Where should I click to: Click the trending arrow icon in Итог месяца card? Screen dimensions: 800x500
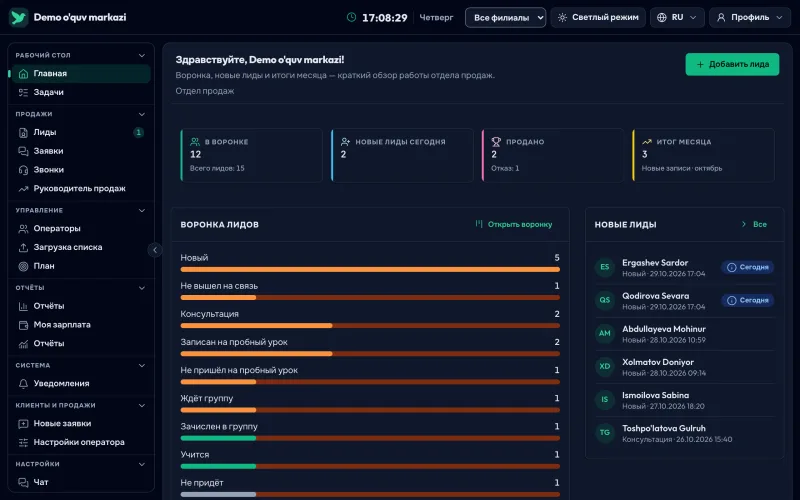coord(646,142)
